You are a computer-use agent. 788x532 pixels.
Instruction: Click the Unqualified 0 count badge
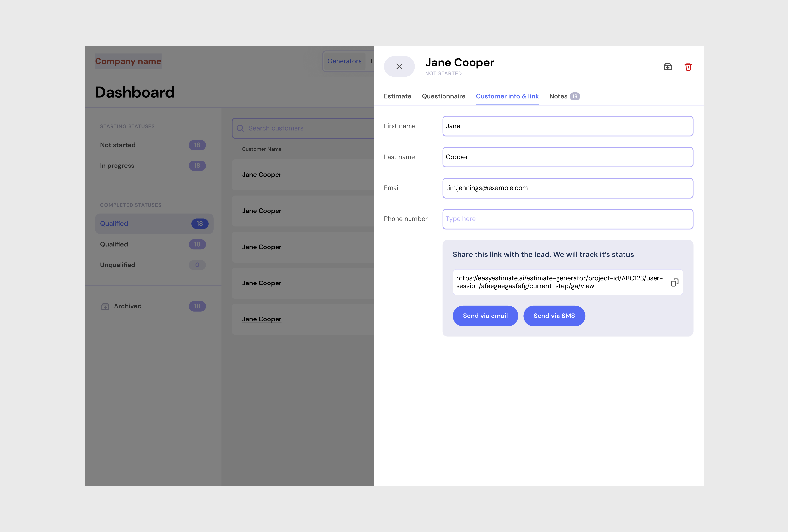coord(197,265)
